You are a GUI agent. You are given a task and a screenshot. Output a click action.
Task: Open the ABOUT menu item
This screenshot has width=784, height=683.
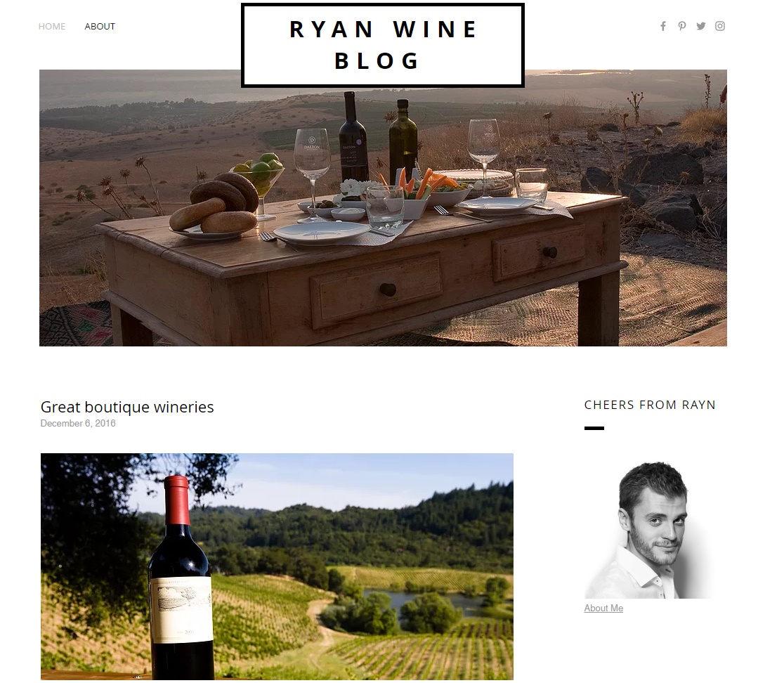100,27
